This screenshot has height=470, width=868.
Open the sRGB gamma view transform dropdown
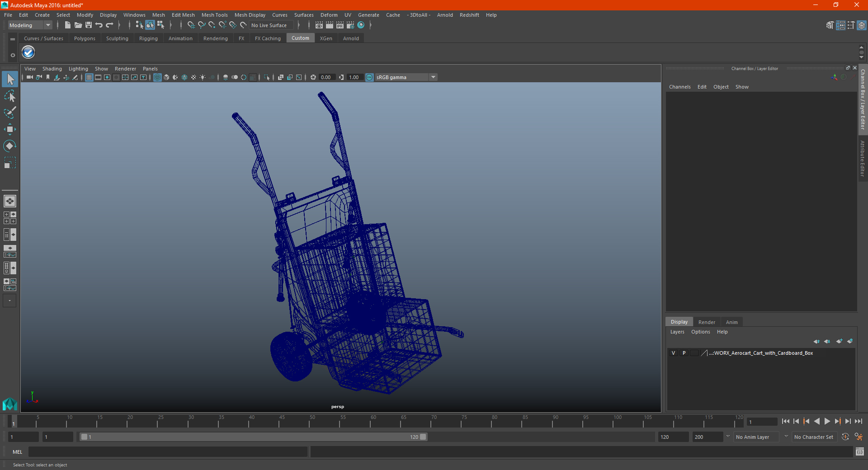click(406, 77)
